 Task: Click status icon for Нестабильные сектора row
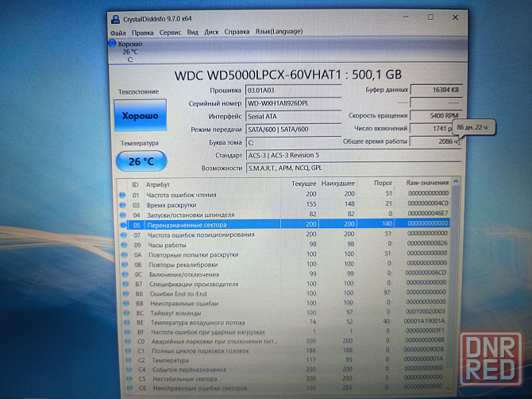[122, 378]
